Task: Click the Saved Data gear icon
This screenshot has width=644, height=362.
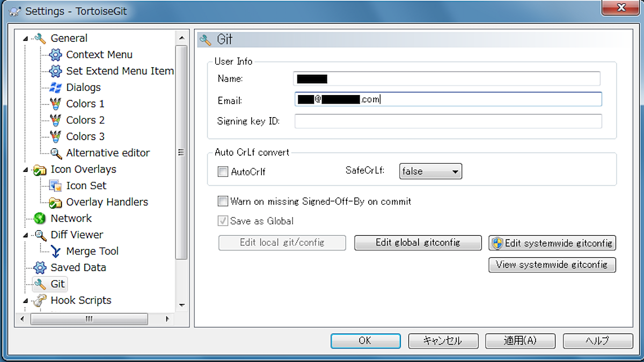Action: (x=40, y=267)
